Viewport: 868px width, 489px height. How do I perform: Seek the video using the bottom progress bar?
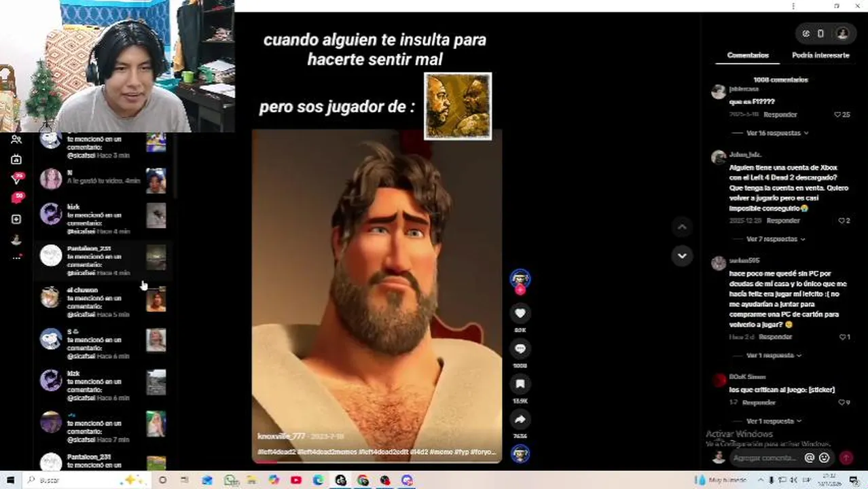click(377, 463)
